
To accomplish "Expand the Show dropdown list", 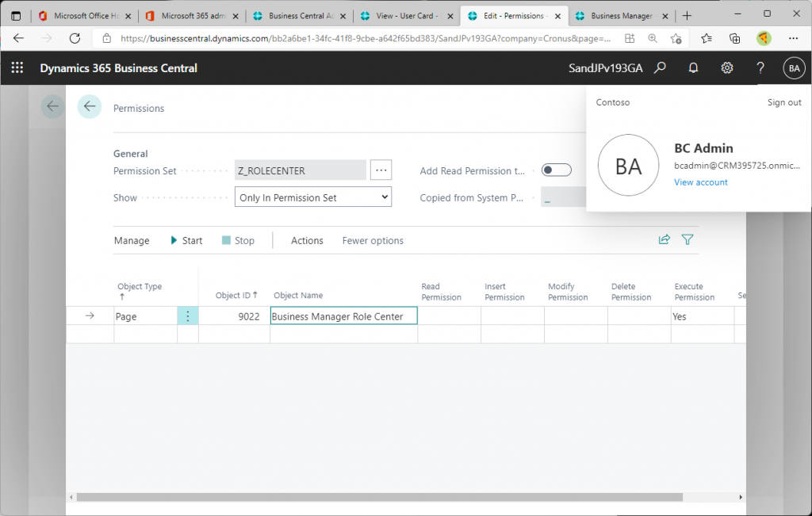I will 313,197.
